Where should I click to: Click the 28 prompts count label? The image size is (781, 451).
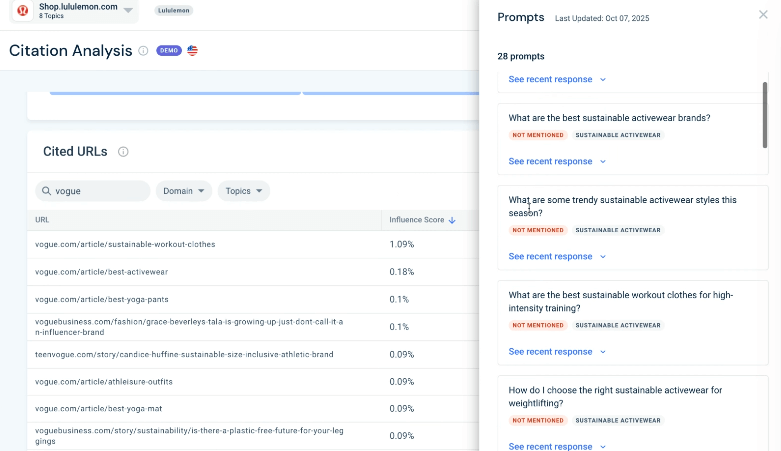[521, 56]
